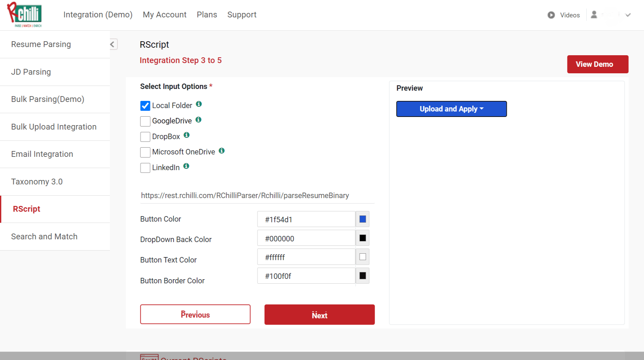Select RScript in sidebar

(55, 209)
